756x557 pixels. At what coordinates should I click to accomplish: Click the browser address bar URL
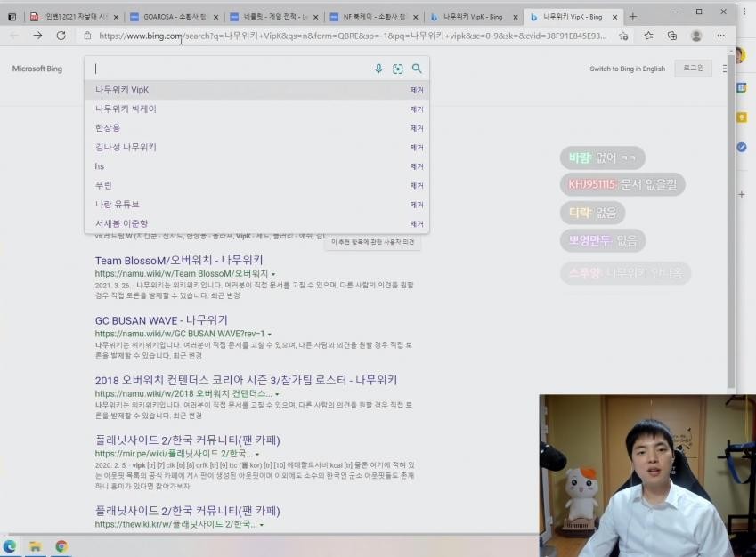click(x=352, y=36)
